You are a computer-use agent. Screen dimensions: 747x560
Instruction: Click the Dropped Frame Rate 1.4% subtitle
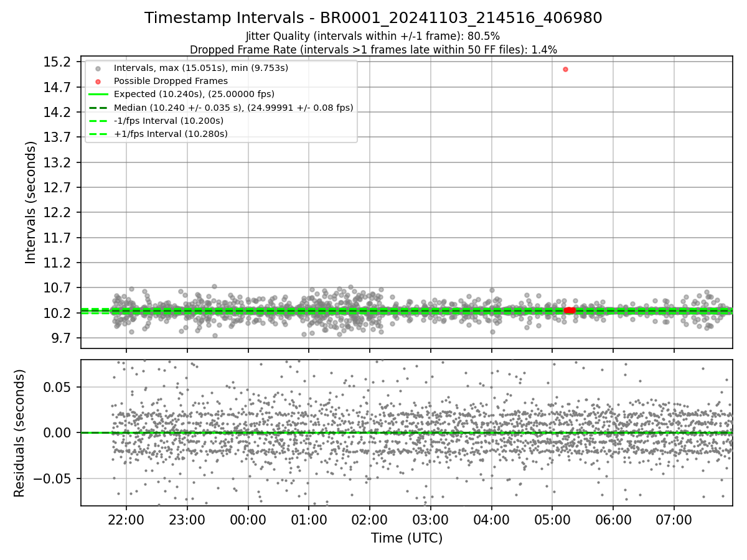tap(374, 49)
